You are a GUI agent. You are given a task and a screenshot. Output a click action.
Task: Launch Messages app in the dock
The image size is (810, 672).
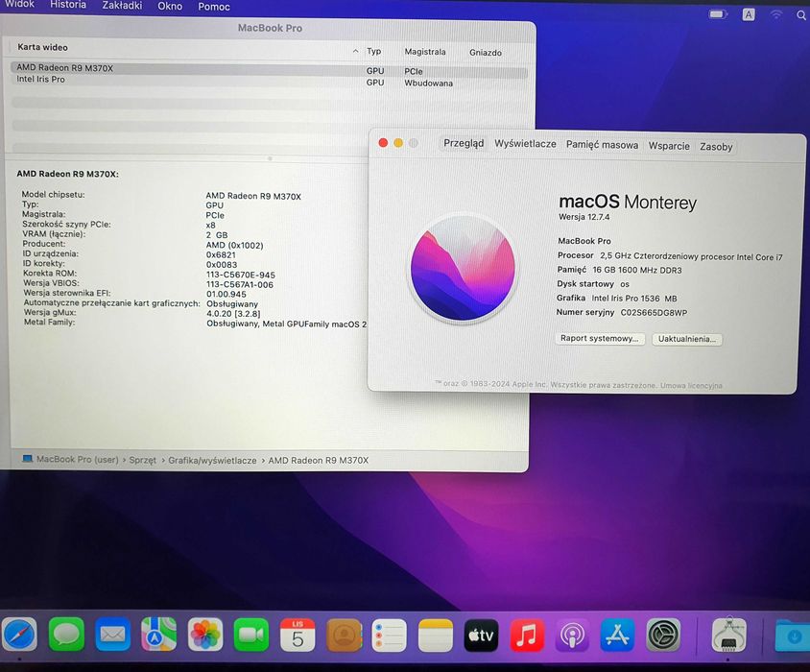66,635
